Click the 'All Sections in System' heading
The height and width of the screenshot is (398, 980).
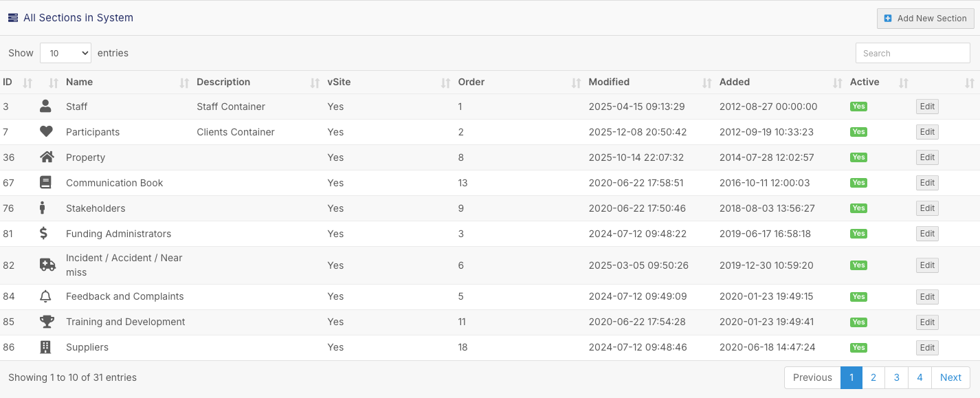[78, 18]
